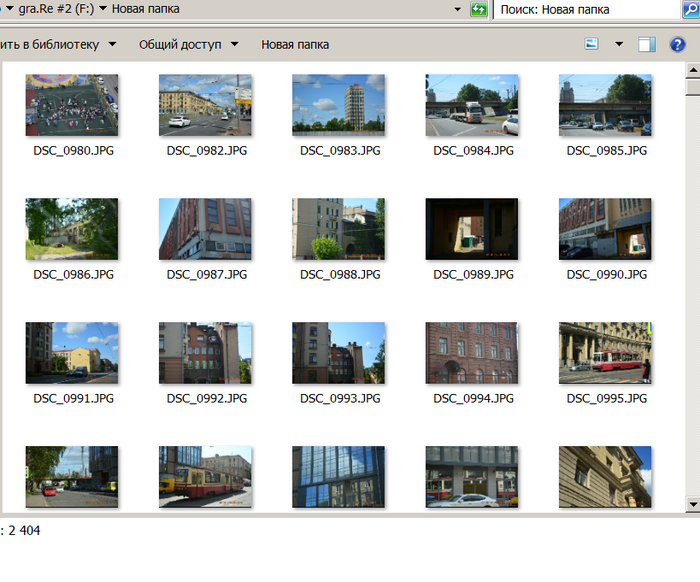Expand the gra.Re #2 (F:) breadcrumb arrow
700x582 pixels.
click(x=103, y=9)
